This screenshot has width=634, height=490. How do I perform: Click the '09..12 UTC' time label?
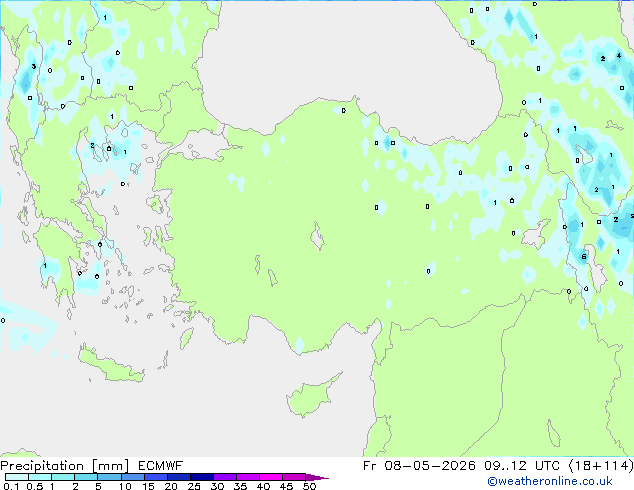522,466
